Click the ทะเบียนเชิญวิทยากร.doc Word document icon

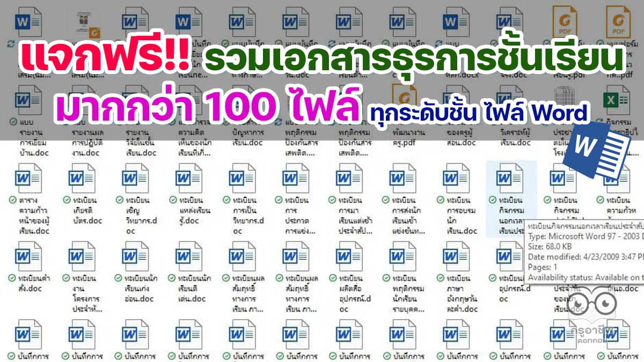[135, 178]
